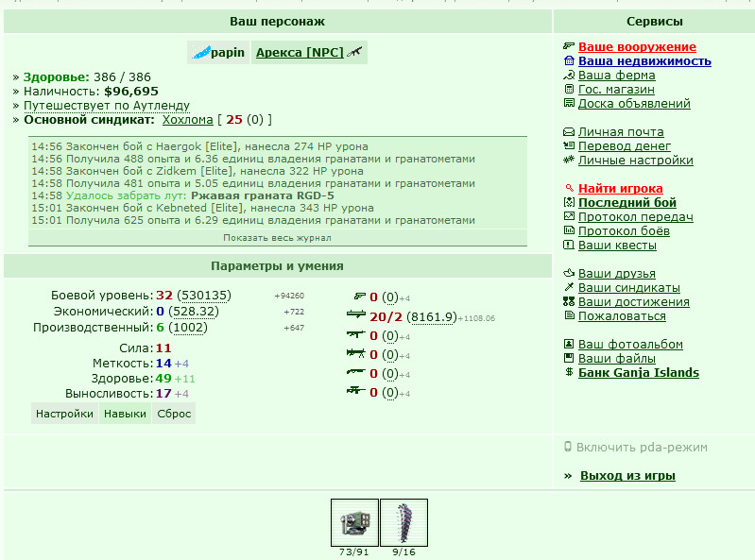The width and height of the screenshot is (755, 560).
Task: Click the exclamation icon beside Ваши квесты
Action: 569,245
